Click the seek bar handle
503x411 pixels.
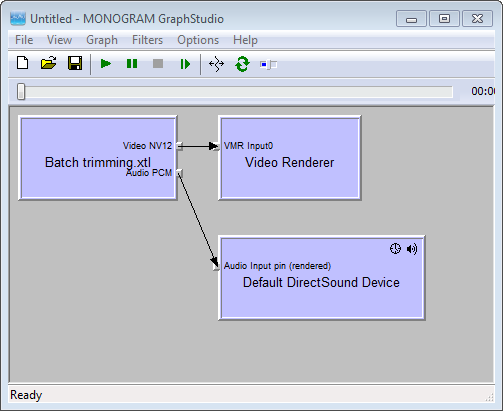pos(21,91)
